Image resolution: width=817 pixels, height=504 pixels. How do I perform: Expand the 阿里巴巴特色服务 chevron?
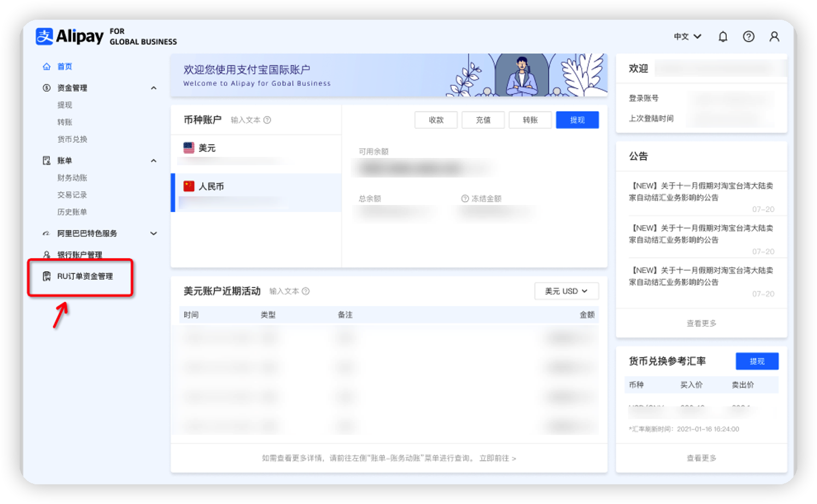(x=154, y=233)
